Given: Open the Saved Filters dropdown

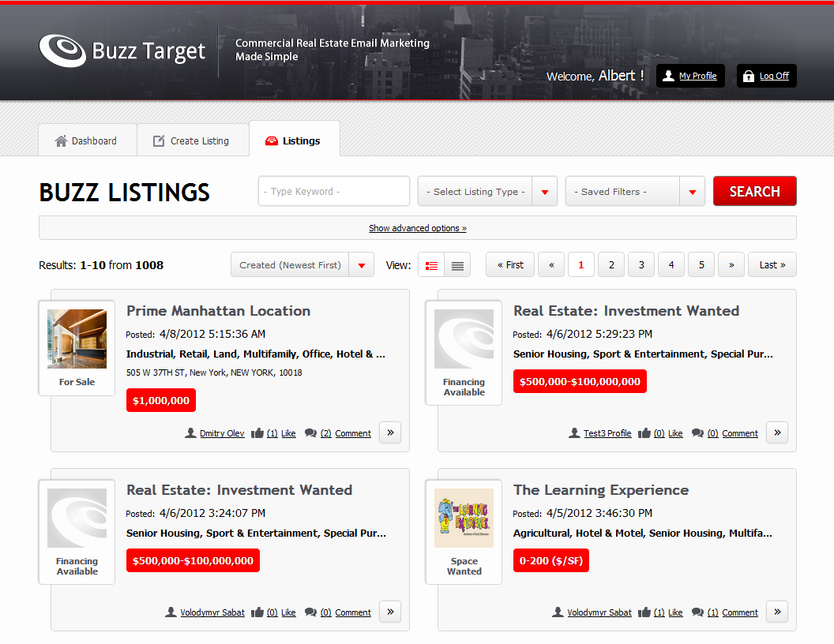Looking at the screenshot, I should pyautogui.click(x=635, y=192).
